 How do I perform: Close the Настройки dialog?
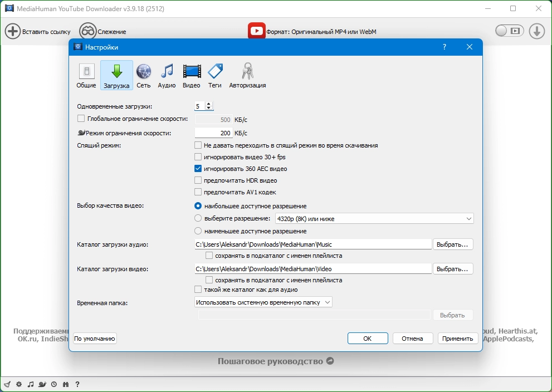tap(469, 47)
